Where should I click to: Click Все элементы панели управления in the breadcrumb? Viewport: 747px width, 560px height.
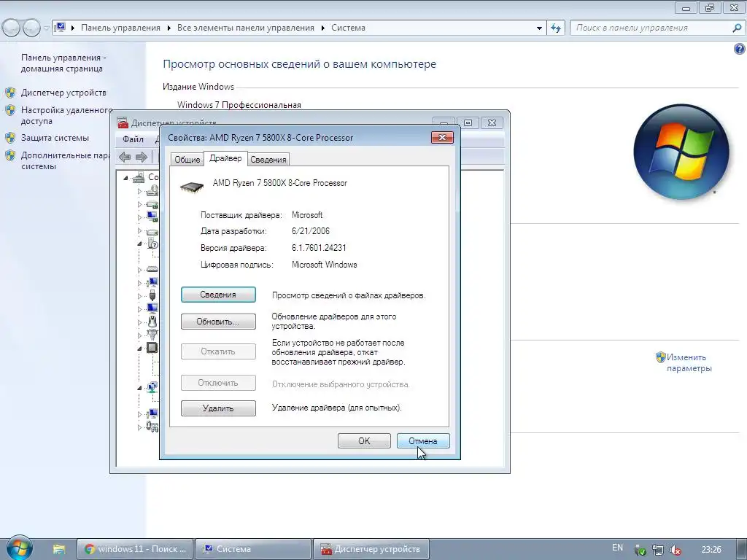(245, 28)
